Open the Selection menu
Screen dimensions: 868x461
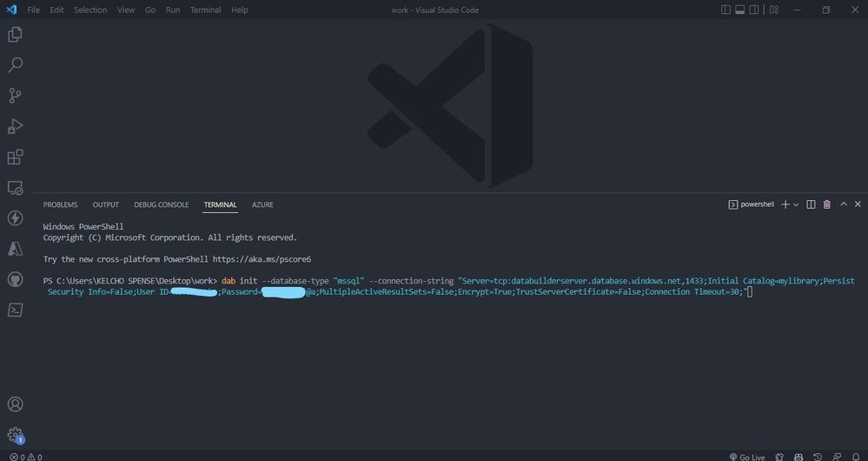pyautogui.click(x=90, y=10)
